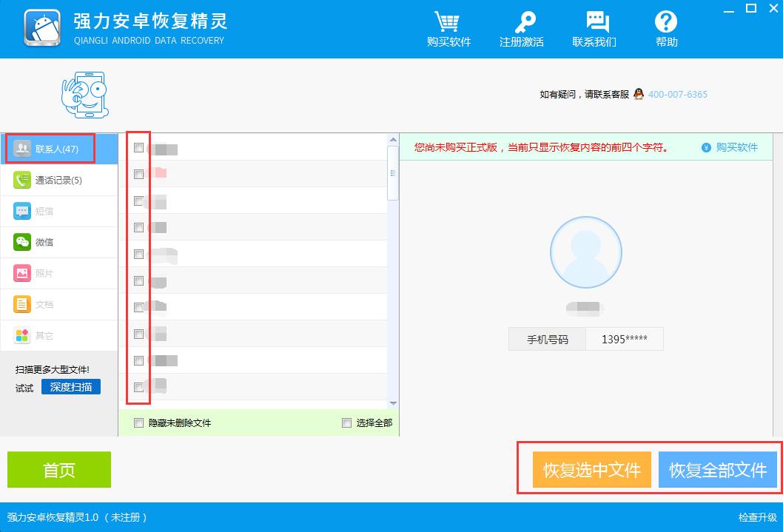The image size is (783, 532).
Task: Click the 微信 WeChat icon in sidebar
Action: click(x=24, y=242)
